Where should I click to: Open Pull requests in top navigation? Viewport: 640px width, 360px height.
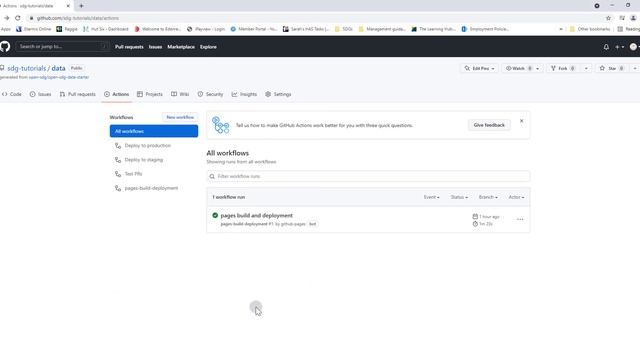[x=129, y=47]
